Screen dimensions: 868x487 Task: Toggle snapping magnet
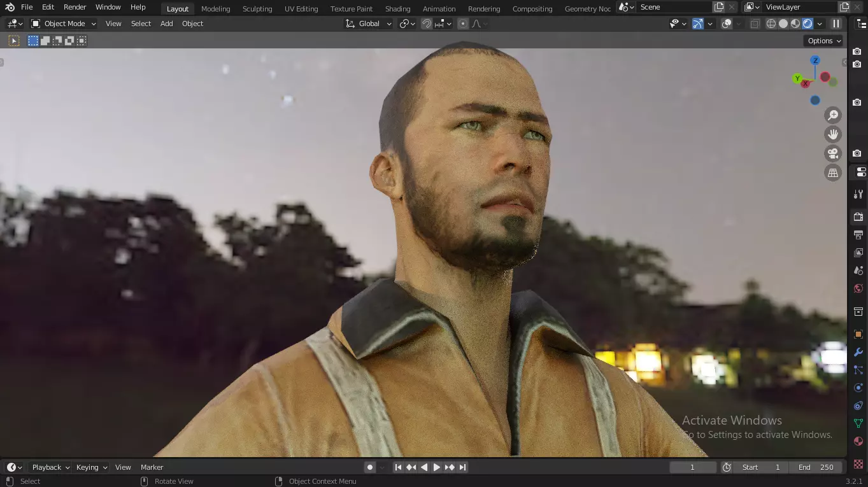click(427, 24)
